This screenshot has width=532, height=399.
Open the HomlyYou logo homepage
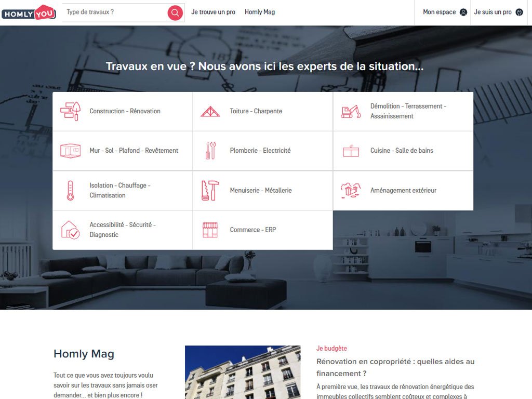29,12
